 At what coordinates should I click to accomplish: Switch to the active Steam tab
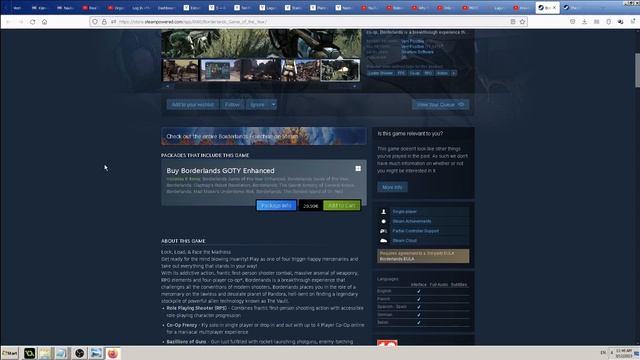548,7
